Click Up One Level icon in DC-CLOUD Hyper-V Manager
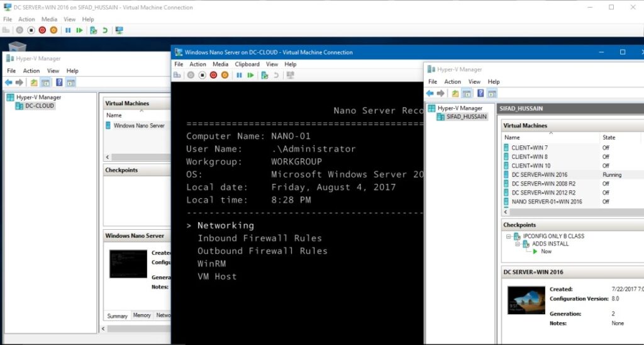This screenshot has height=345, width=644. pos(34,82)
